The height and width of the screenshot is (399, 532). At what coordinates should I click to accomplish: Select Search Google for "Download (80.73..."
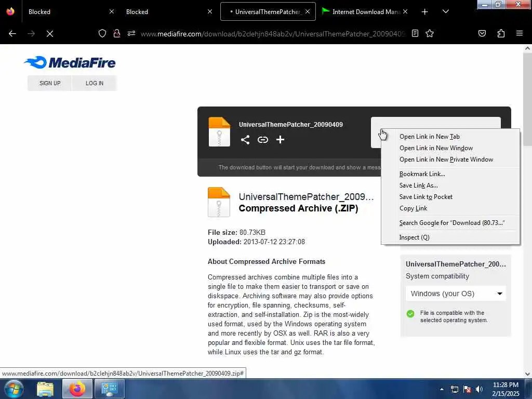point(450,223)
